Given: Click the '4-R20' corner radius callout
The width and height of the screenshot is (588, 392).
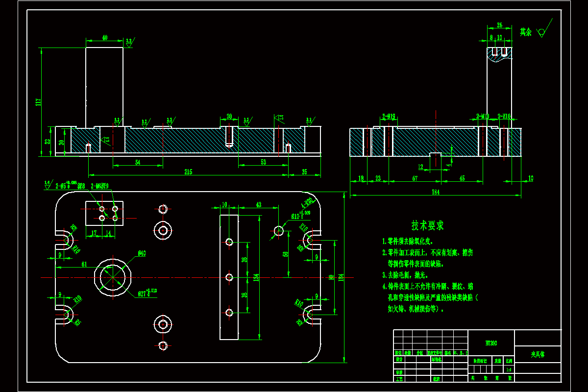Looking at the screenshot, I should 308,202.
